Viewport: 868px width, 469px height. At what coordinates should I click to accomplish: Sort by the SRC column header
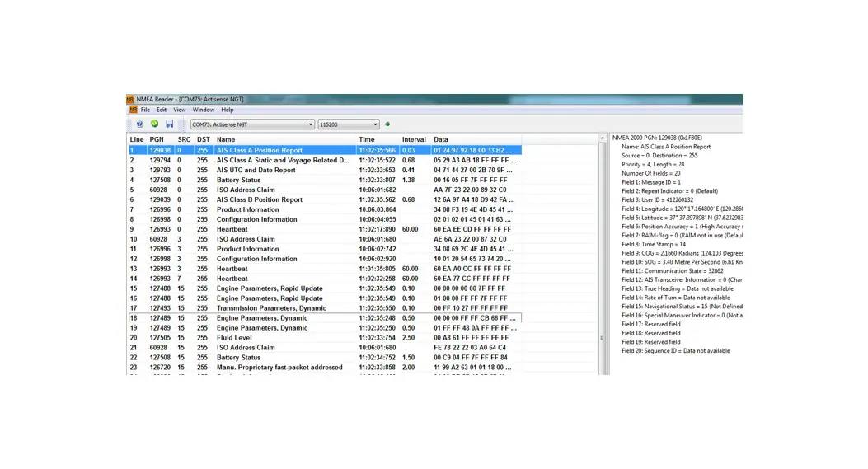(x=184, y=139)
